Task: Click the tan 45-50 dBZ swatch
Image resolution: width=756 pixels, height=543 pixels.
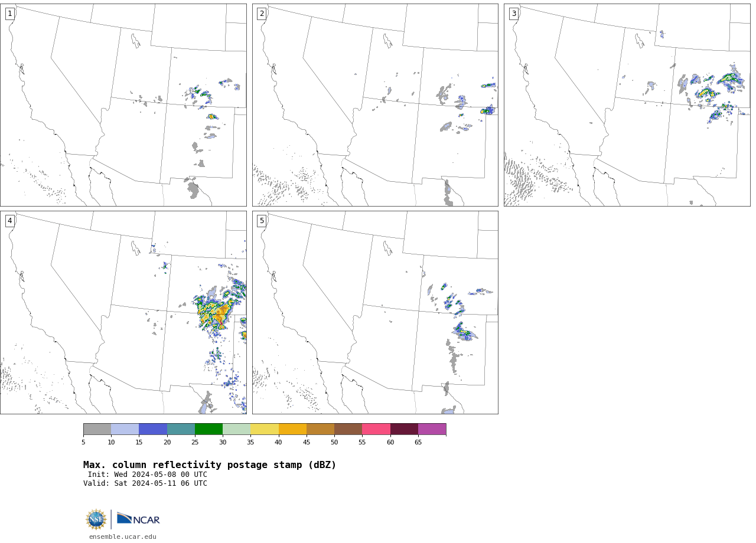Action: 320,429
